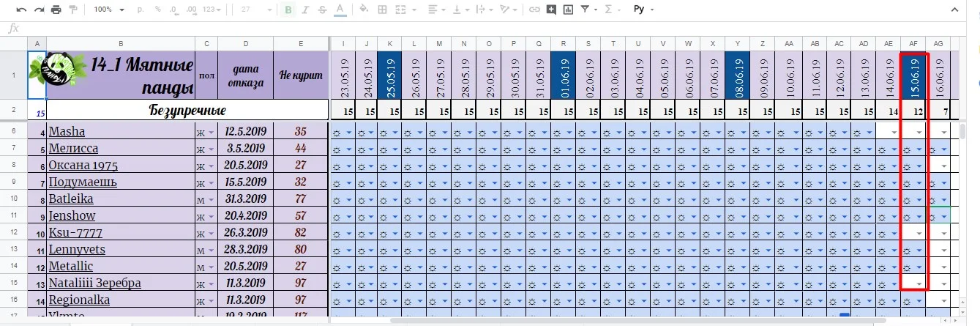The width and height of the screenshot is (980, 326).
Task: Toggle bold formatting
Action: pos(288,10)
